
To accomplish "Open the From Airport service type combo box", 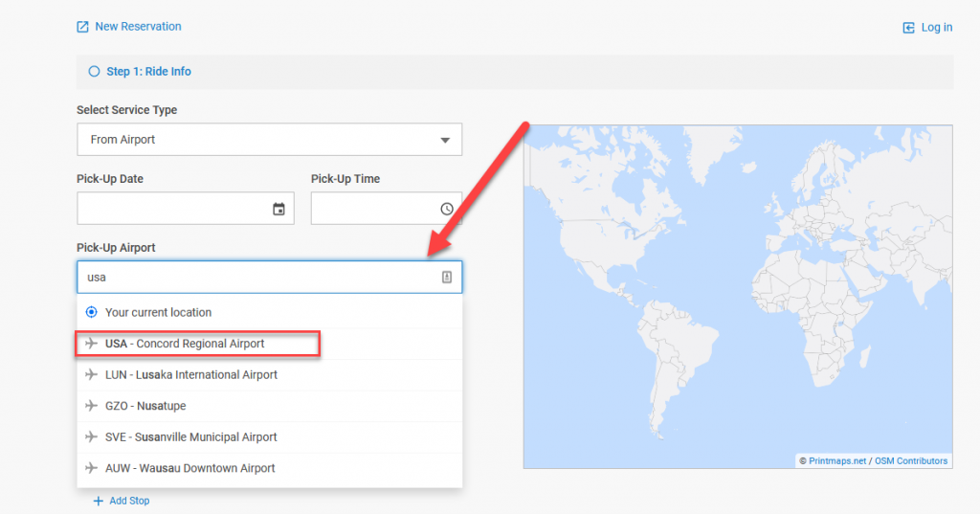I will (x=258, y=140).
